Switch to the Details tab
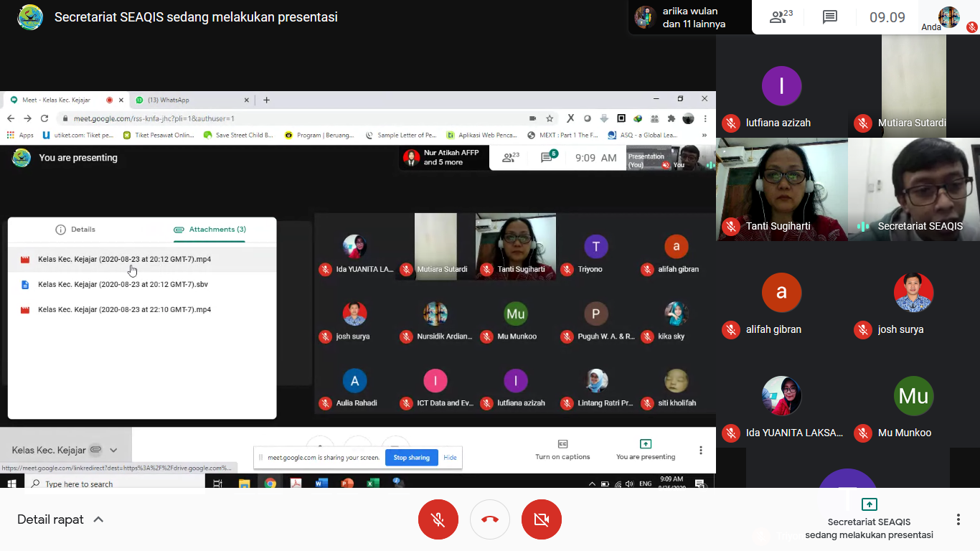This screenshot has height=551, width=980. coord(75,230)
